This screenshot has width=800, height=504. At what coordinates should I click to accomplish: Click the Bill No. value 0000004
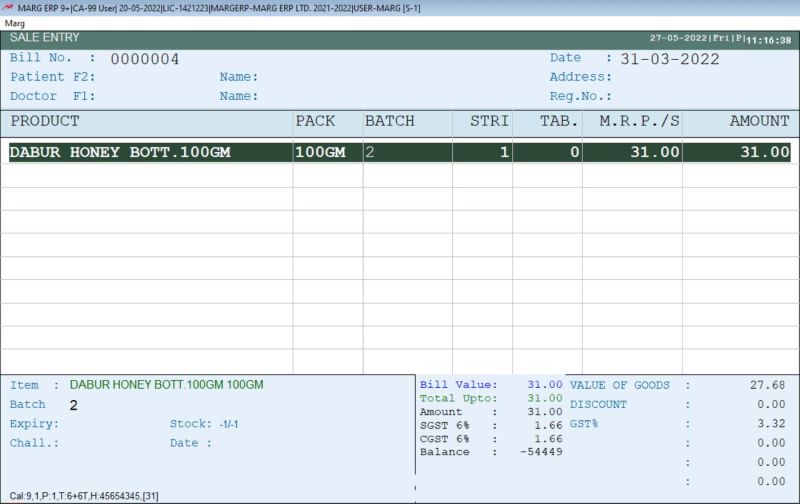tap(145, 59)
